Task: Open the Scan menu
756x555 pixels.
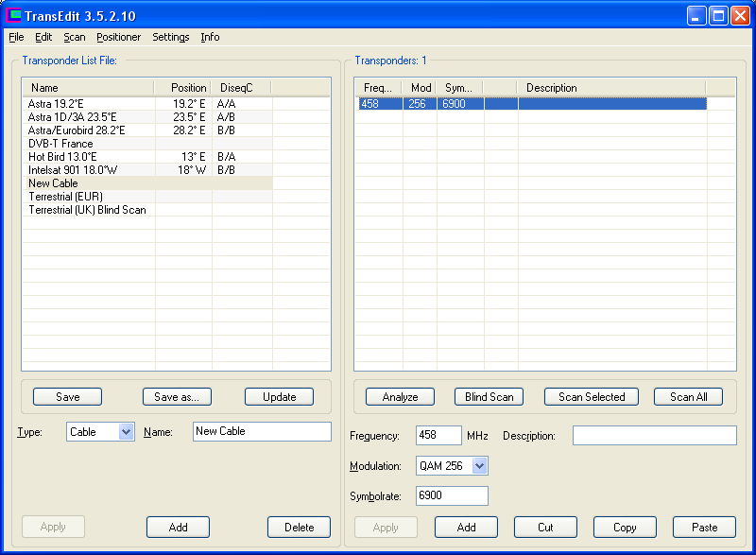Action: (75, 37)
